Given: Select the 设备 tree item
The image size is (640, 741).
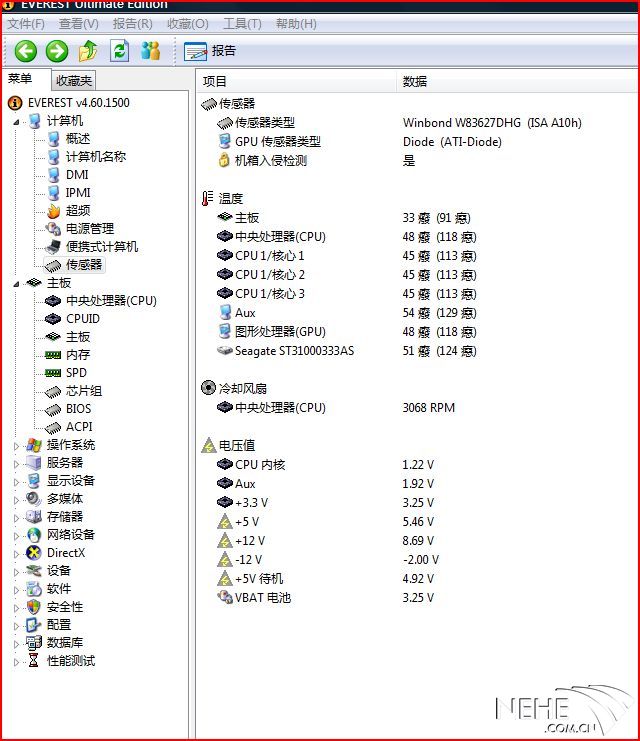Looking at the screenshot, I should click(x=59, y=570).
